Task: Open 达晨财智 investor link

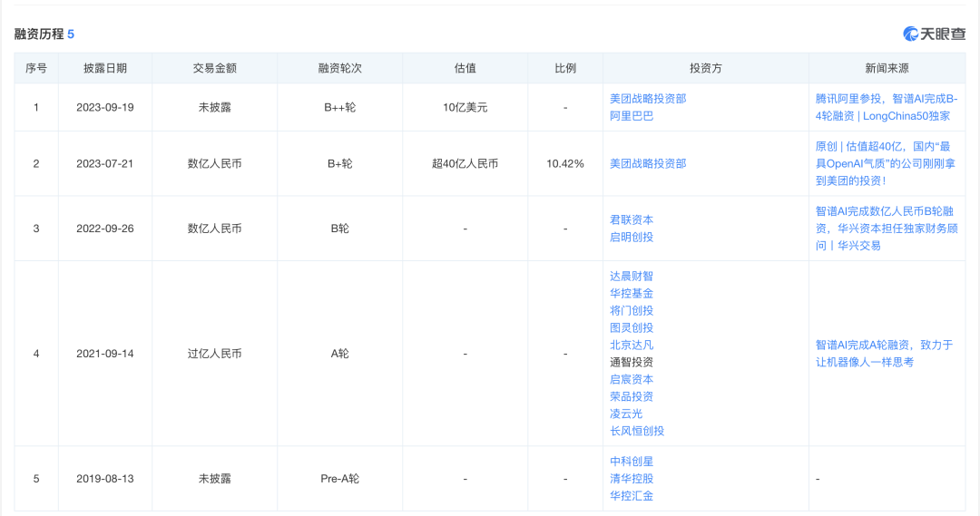Action: (632, 276)
